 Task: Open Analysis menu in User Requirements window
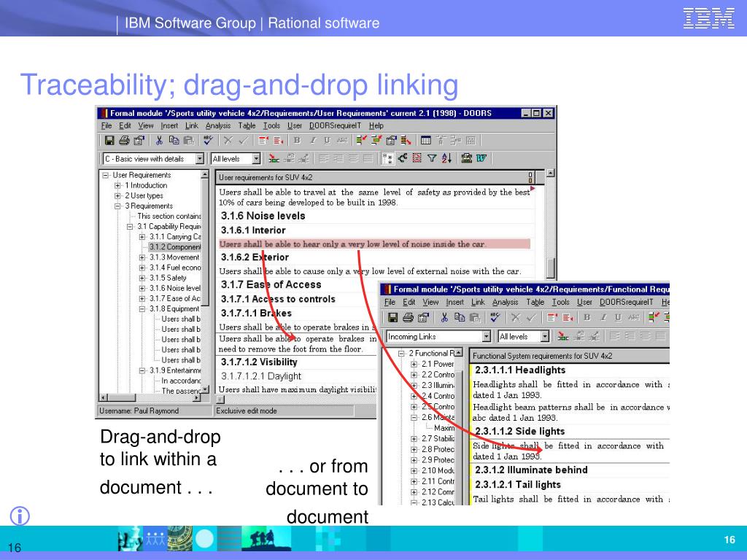217,125
